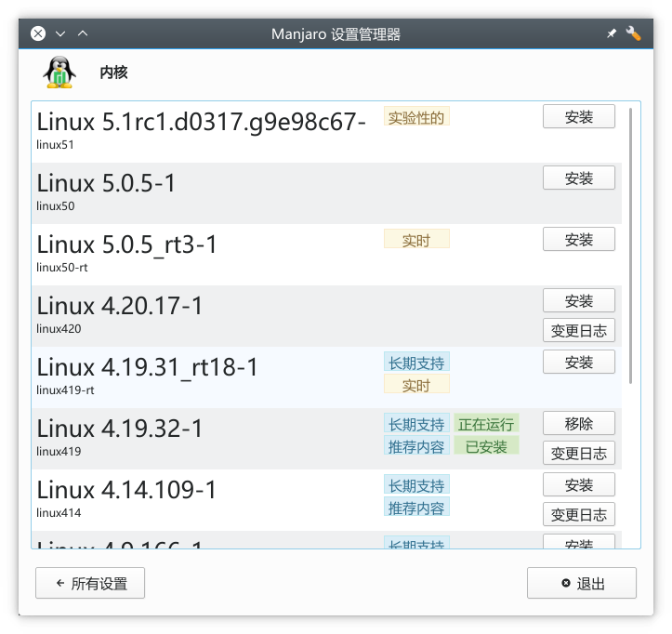Click the 长期支持 tag on linux419

[416, 423]
